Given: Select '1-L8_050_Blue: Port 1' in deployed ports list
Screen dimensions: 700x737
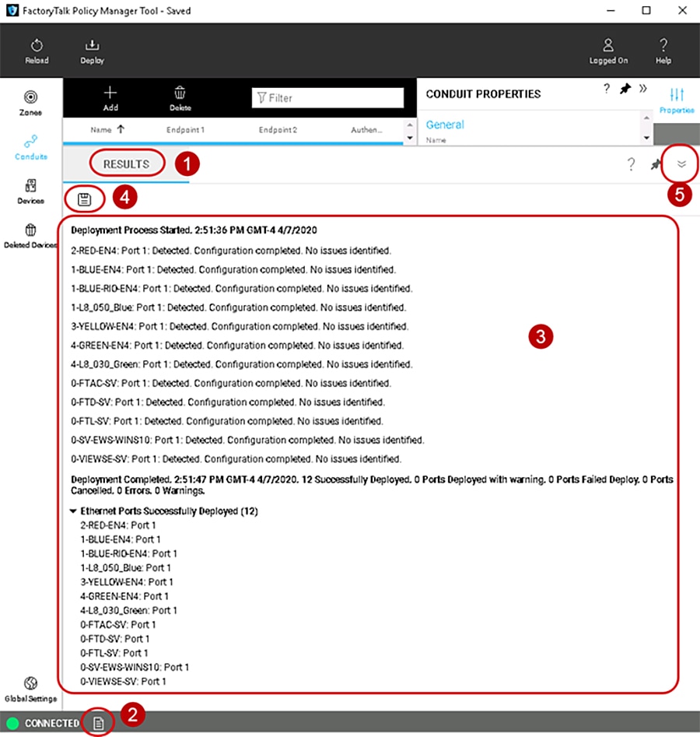Looking at the screenshot, I should (125, 568).
